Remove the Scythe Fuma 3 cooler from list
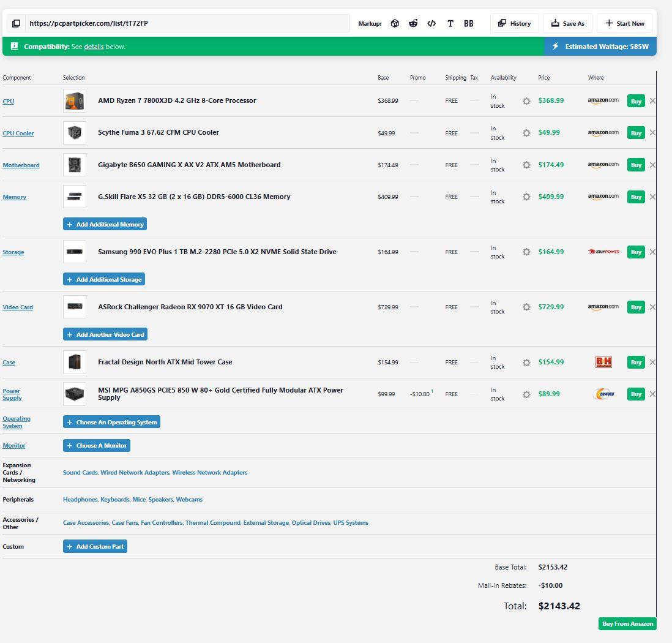The width and height of the screenshot is (672, 643). [652, 132]
